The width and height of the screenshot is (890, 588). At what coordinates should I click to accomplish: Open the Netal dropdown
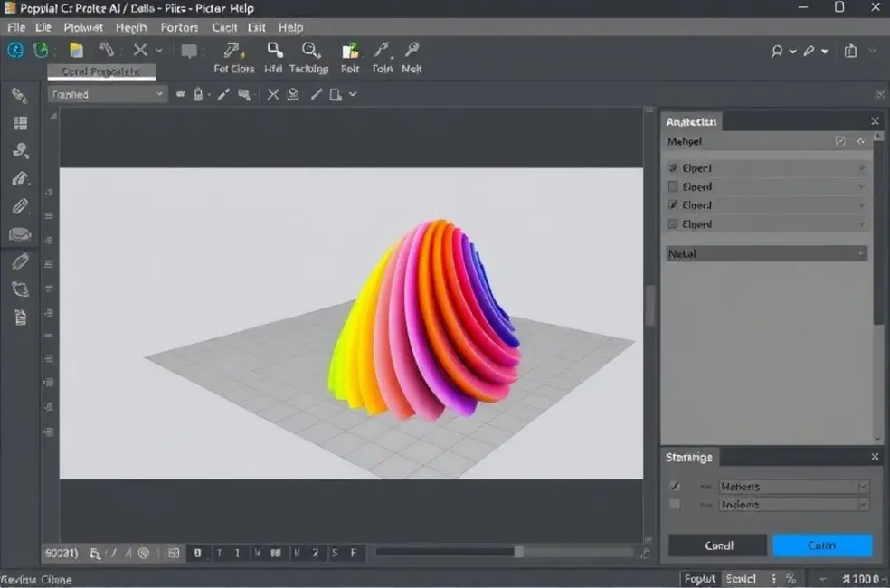(766, 254)
